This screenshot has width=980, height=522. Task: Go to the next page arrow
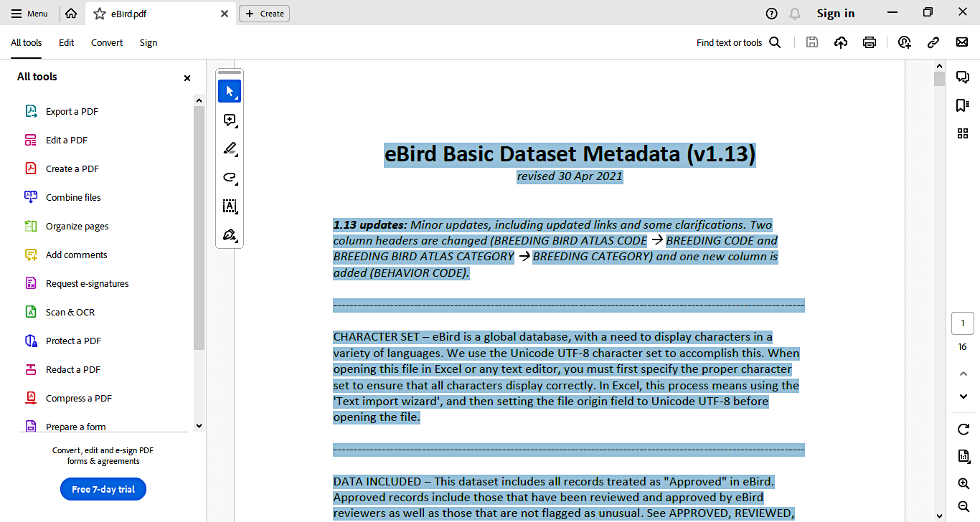(x=963, y=397)
